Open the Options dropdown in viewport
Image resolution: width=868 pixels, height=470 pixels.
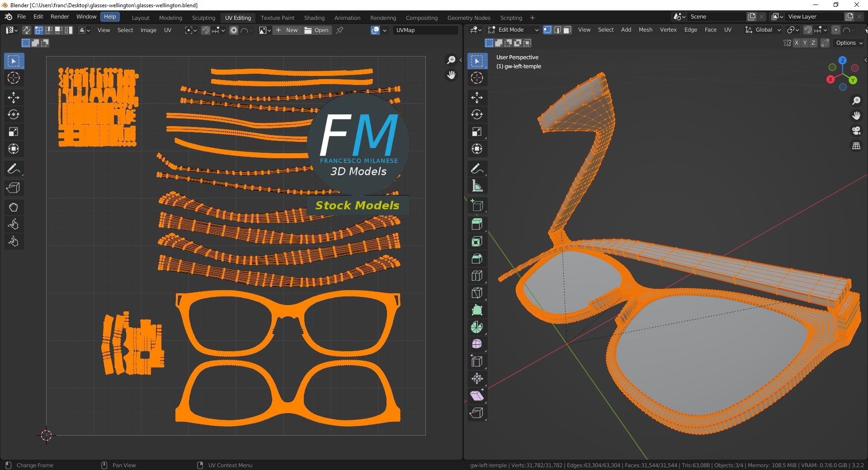click(x=849, y=43)
